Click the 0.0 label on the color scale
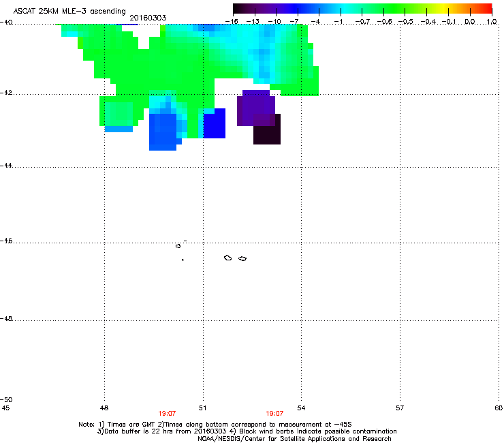The width and height of the screenshot is (504, 443). (470, 22)
